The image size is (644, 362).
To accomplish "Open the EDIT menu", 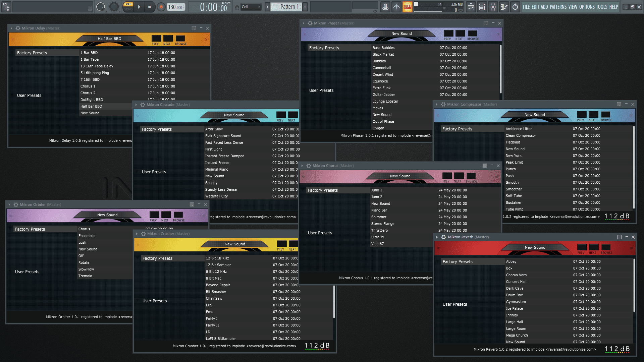I will pos(535,7).
